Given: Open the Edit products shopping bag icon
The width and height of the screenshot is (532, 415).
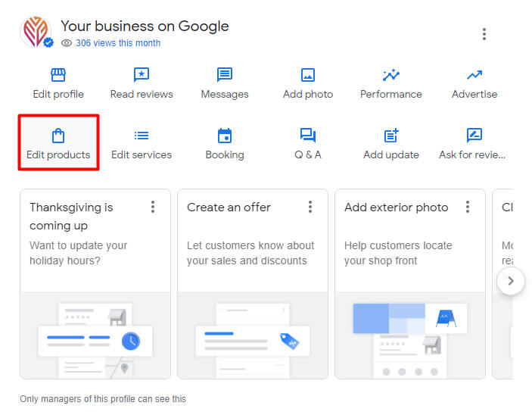Looking at the screenshot, I should coord(58,136).
